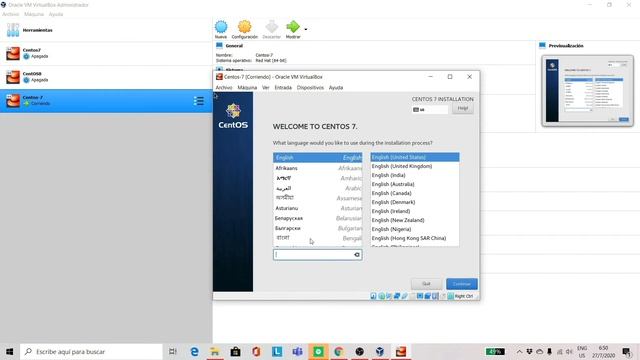Choose English (Nigeria) locale

[x=415, y=229]
